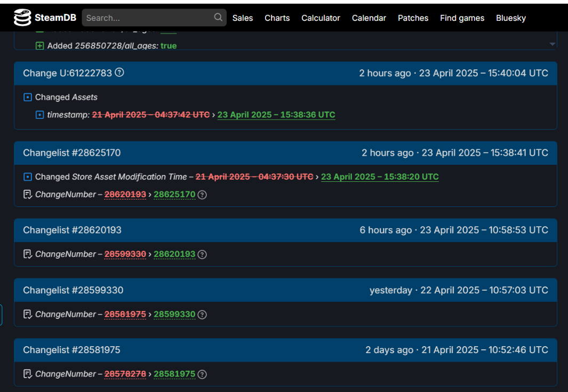
Task: Click the green timestamp 23 April 2025 – 15:38:36 UTC
Action: tap(276, 115)
